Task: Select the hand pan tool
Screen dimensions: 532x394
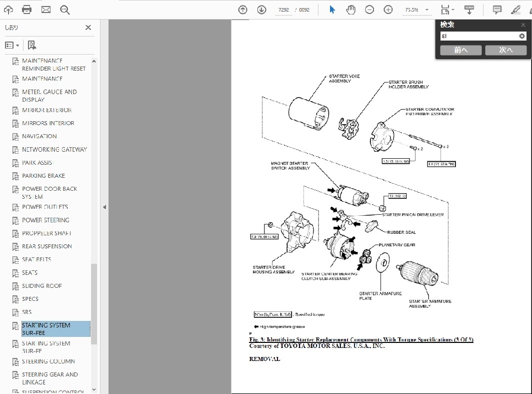Action: 351,10
